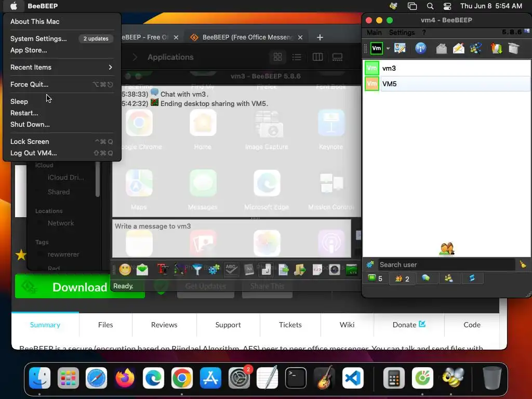Click the gray shared box icon in BeeBEEP toolbar
This screenshot has height=399, width=532.
(x=514, y=48)
